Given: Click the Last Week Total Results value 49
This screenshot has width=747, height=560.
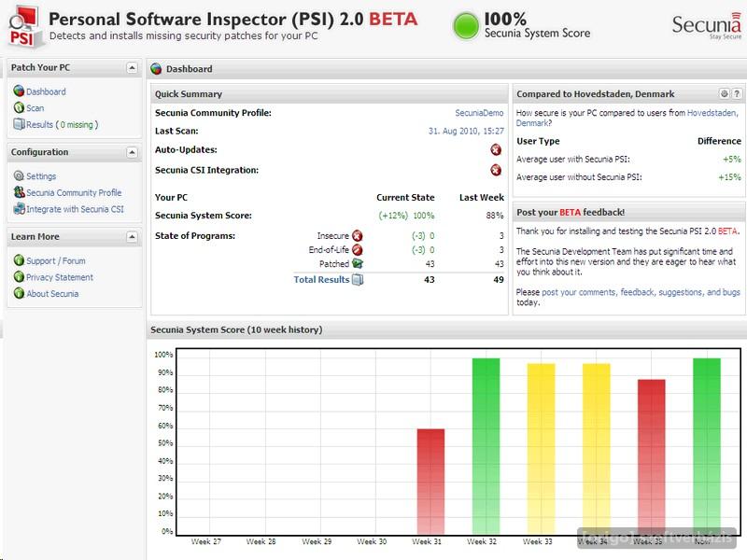Looking at the screenshot, I should coord(499,279).
